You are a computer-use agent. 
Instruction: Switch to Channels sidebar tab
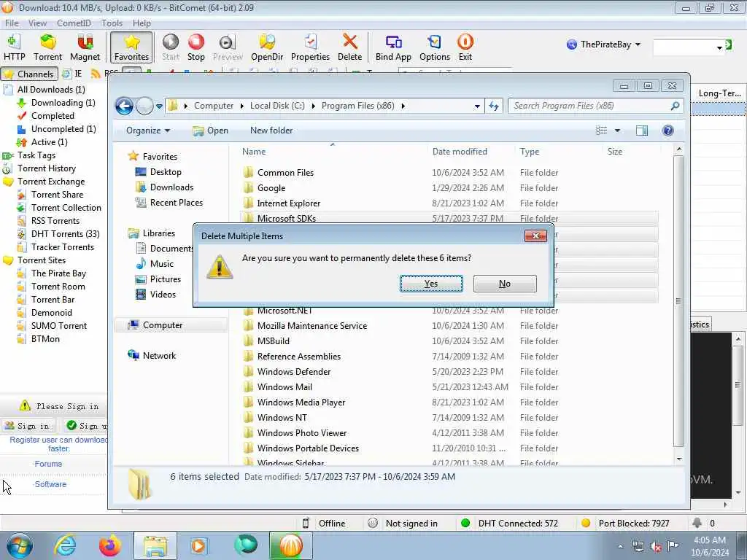(29, 74)
